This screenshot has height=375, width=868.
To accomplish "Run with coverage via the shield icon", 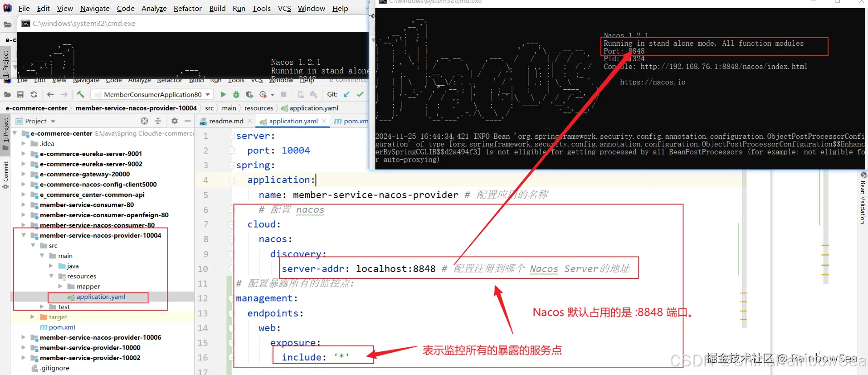I will click(x=249, y=94).
